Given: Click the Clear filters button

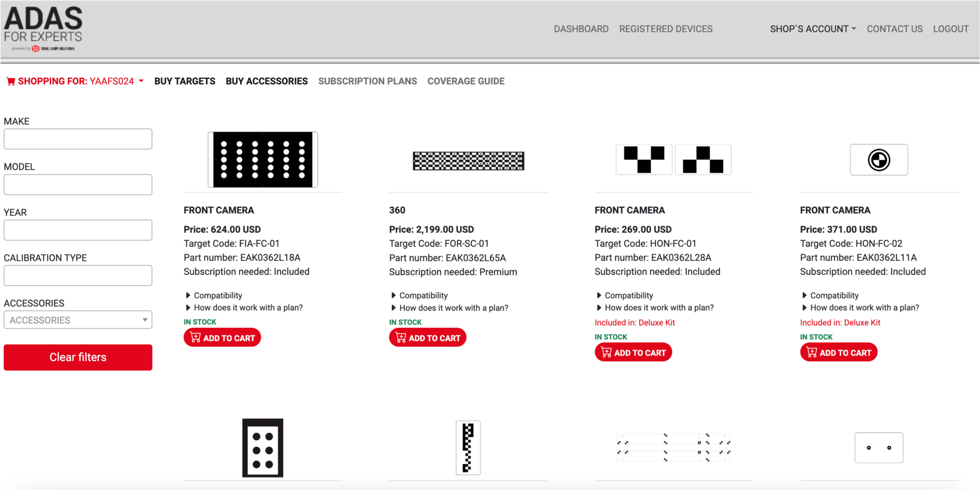Looking at the screenshot, I should point(77,357).
